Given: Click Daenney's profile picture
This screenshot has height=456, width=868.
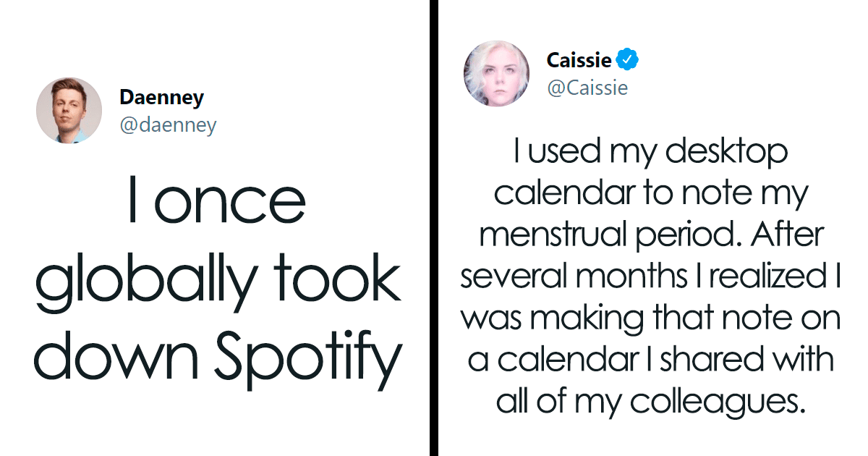Looking at the screenshot, I should tap(69, 110).
